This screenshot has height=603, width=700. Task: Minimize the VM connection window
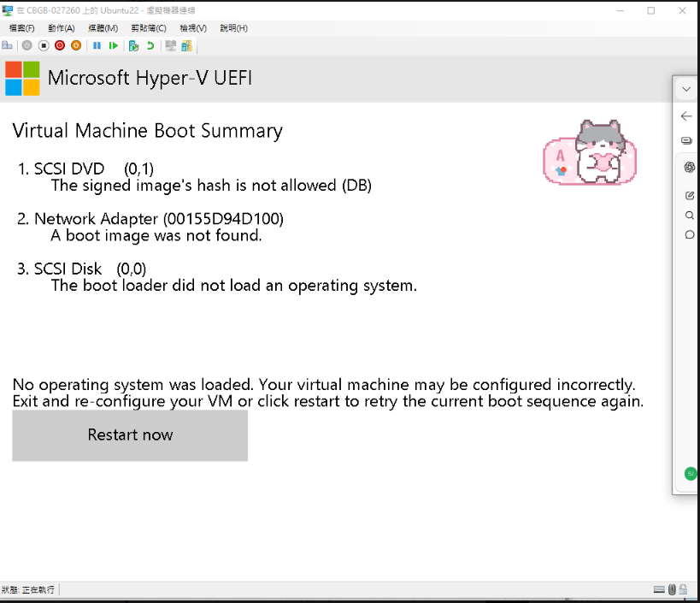click(x=621, y=11)
